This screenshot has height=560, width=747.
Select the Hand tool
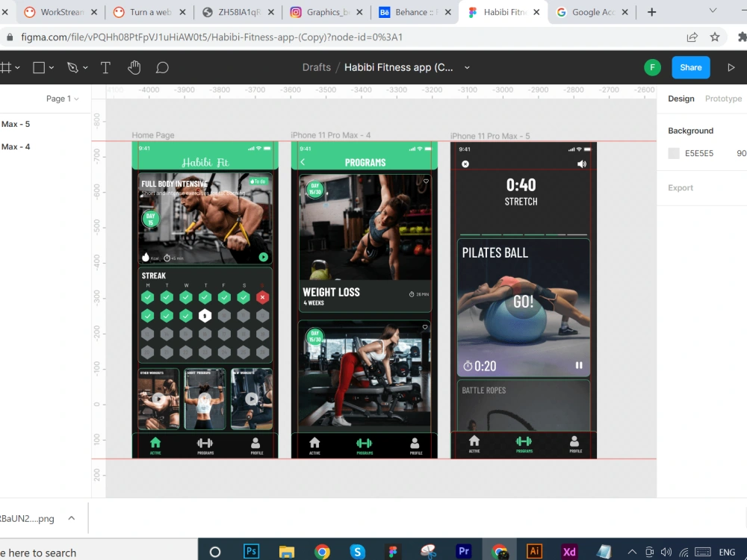(134, 68)
